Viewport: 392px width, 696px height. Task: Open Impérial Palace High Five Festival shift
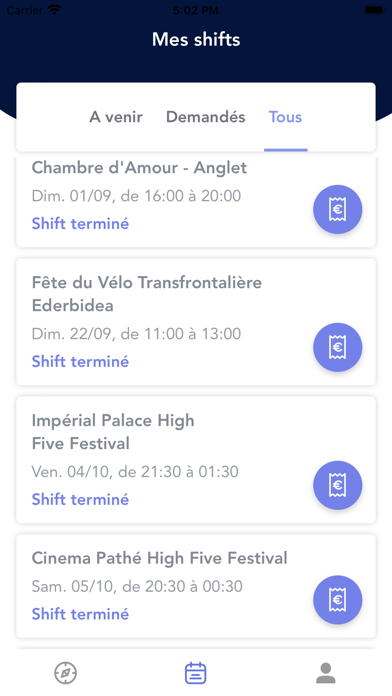pos(196,460)
